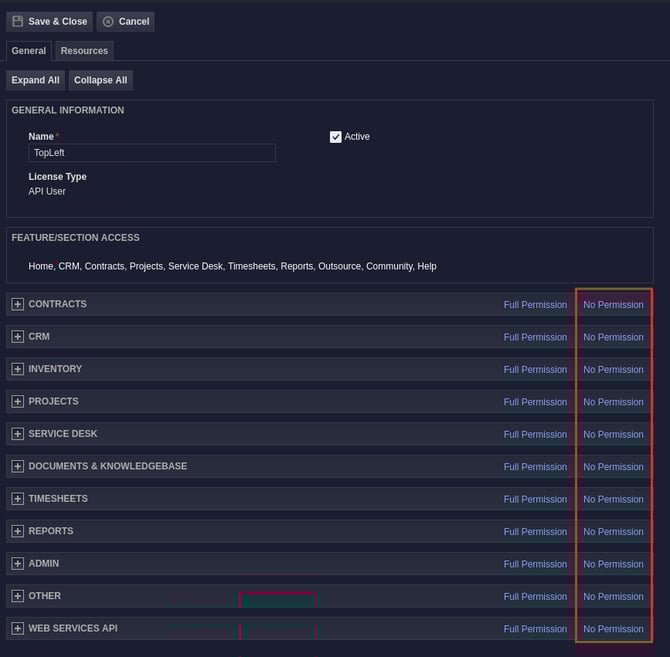Expand the CRM section plus icon

18,337
